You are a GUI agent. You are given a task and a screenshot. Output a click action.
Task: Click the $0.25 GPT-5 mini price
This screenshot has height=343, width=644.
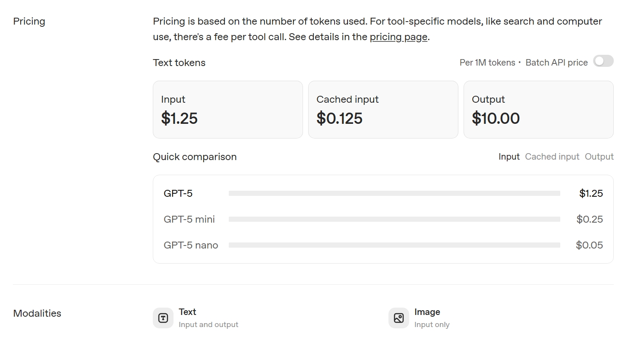pyautogui.click(x=590, y=219)
